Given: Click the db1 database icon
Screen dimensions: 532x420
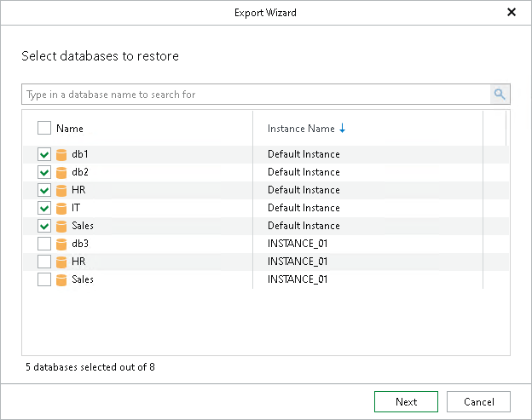Looking at the screenshot, I should click(61, 154).
